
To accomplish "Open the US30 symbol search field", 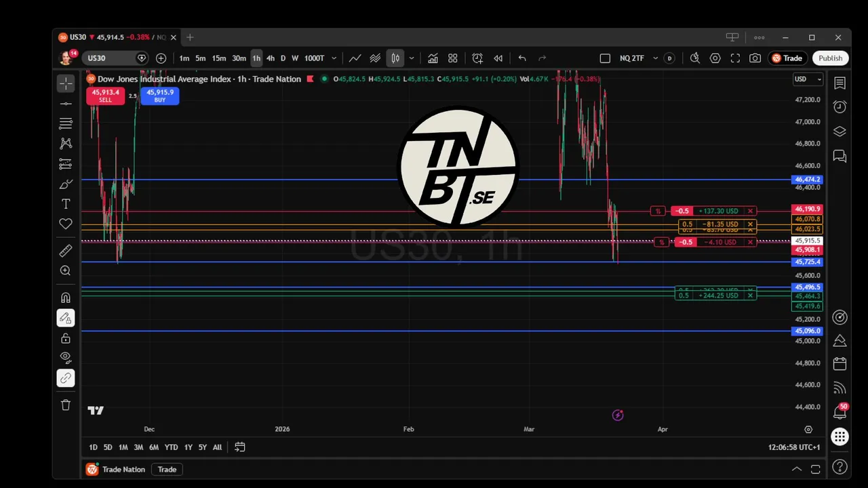I will [x=115, y=58].
